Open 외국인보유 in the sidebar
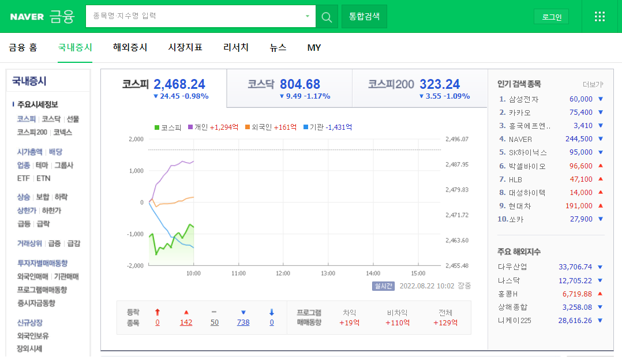622x364 pixels. pos(33,336)
